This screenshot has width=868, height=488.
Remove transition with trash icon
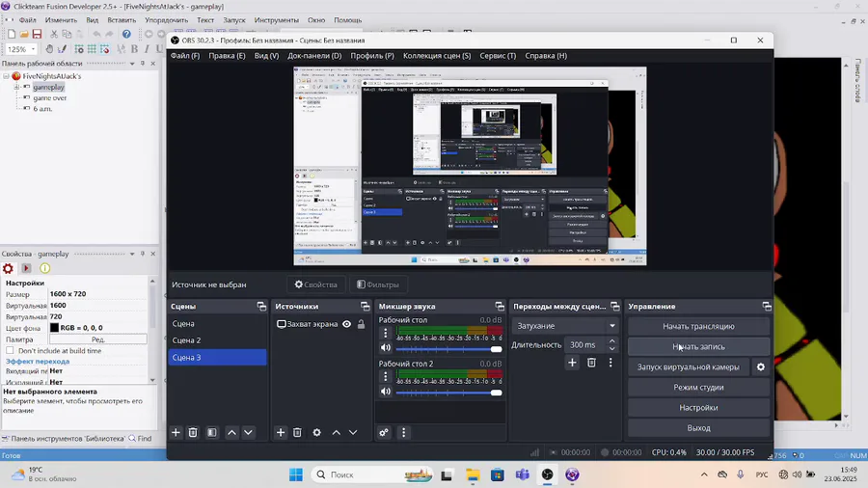point(591,363)
